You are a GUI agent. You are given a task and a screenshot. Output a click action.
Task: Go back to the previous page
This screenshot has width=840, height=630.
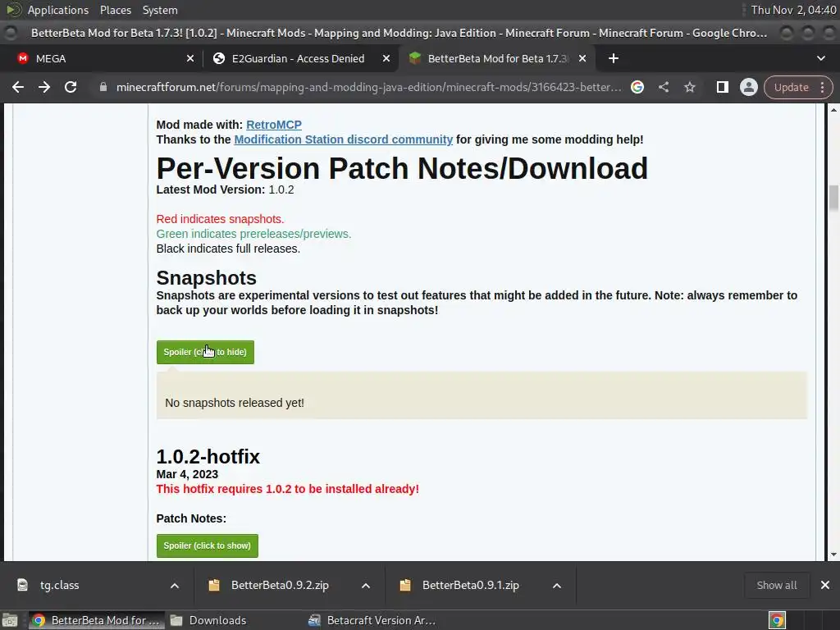tap(18, 87)
